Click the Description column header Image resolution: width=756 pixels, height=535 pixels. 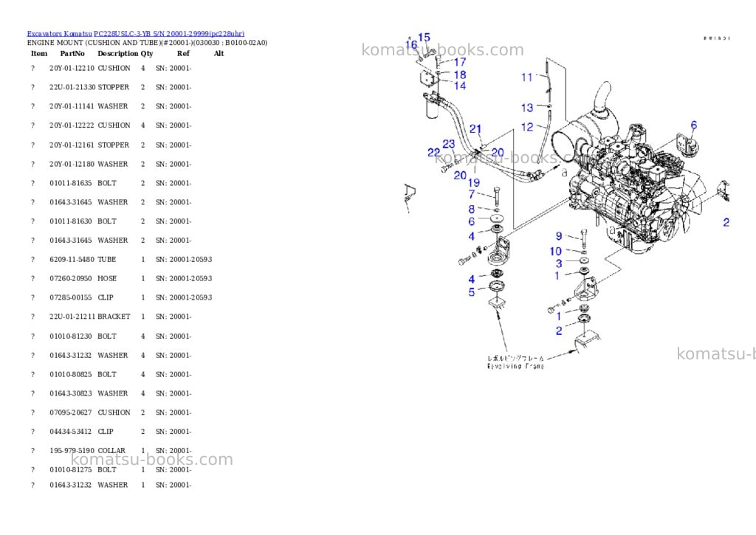(118, 53)
